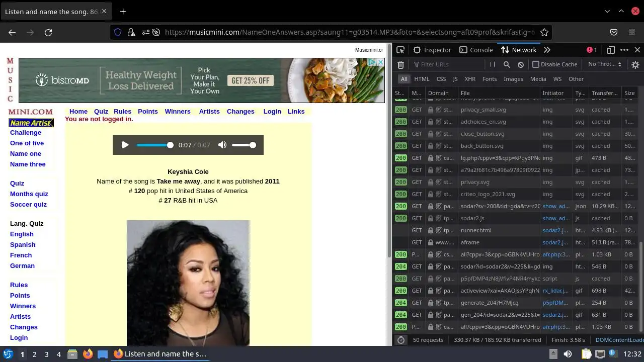The width and height of the screenshot is (644, 362).
Task: Bookmark this page with the star
Action: click(544, 32)
